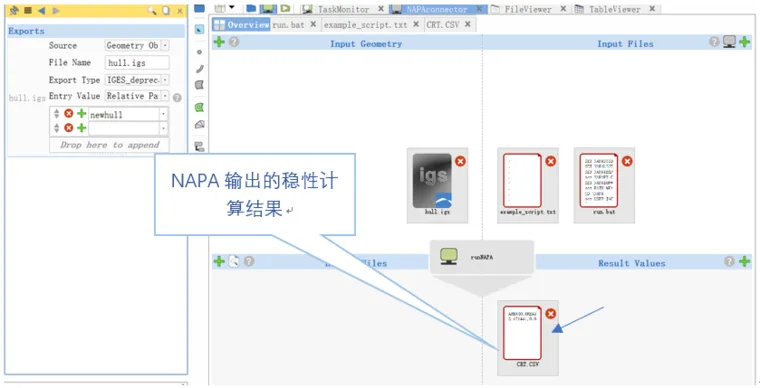The height and width of the screenshot is (388, 760).
Task: Close the TaskMonitor tab
Action: [380, 9]
